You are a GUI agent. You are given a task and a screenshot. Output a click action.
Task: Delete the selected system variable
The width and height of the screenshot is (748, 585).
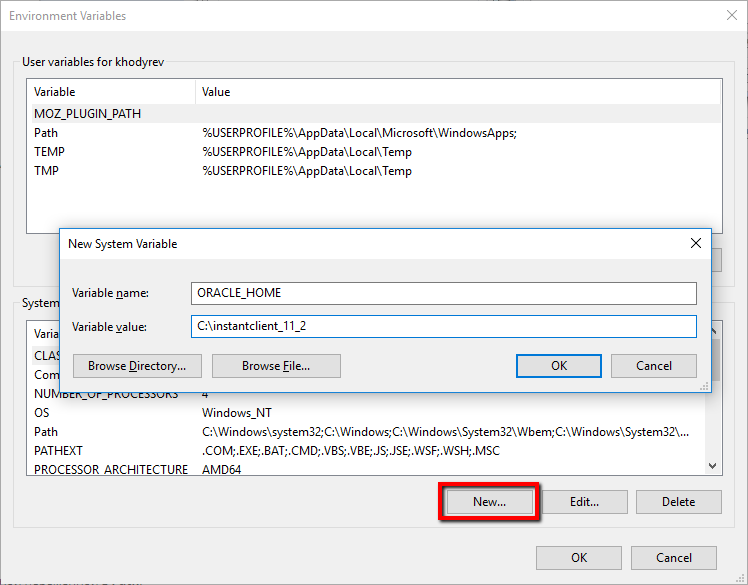coord(678,502)
